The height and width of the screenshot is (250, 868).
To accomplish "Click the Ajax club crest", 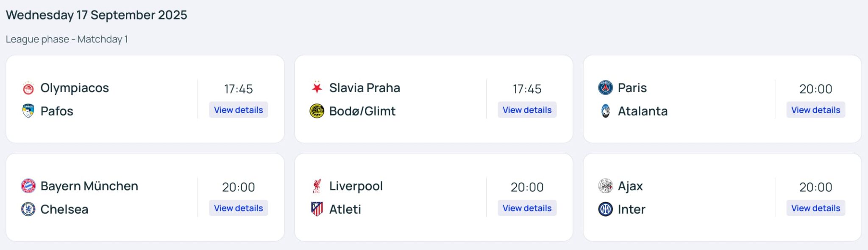I will click(606, 186).
